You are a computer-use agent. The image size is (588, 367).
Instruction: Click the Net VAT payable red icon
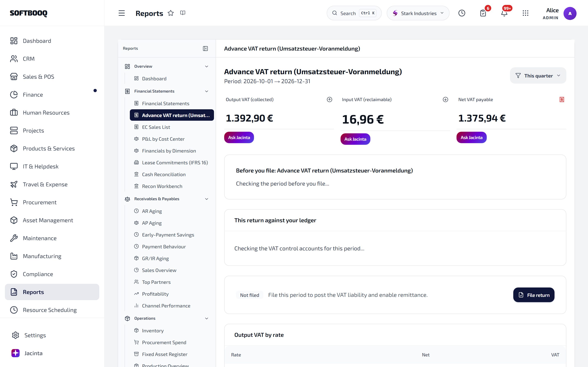(x=562, y=99)
